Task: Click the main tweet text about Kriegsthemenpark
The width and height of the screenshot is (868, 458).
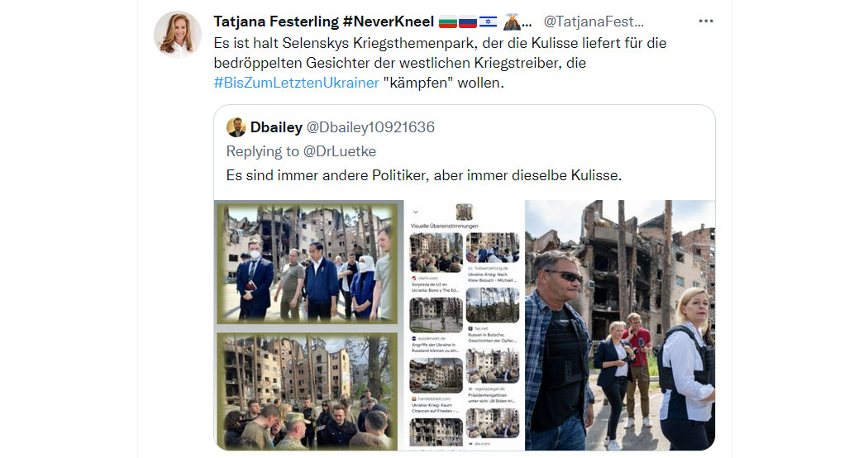Action: pyautogui.click(x=440, y=63)
